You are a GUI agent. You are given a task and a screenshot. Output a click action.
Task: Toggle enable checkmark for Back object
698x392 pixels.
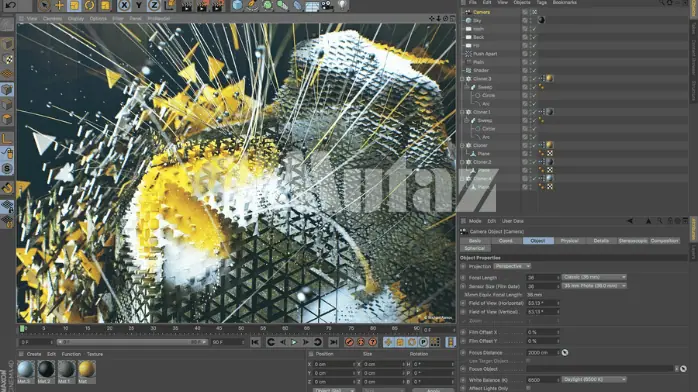click(535, 37)
